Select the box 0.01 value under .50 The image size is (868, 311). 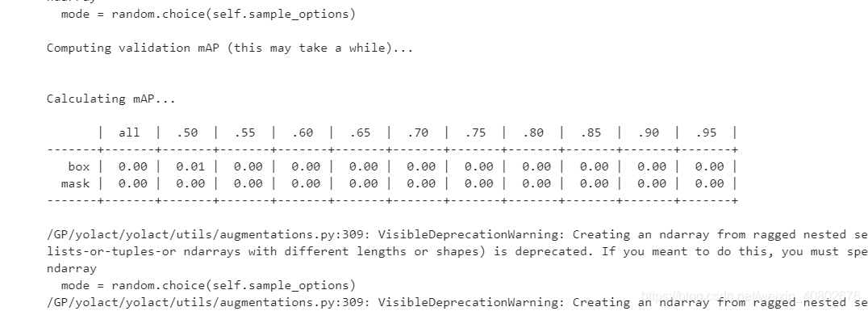point(190,167)
